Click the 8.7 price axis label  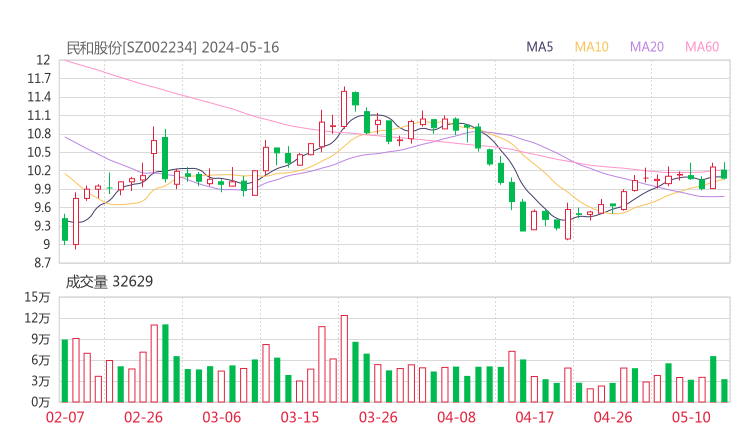point(42,262)
